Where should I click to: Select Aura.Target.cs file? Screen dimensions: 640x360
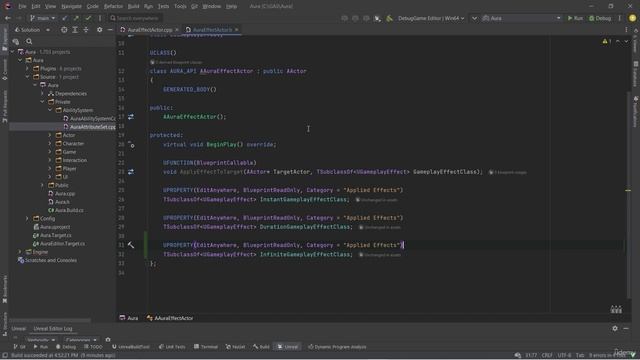[x=52, y=235]
